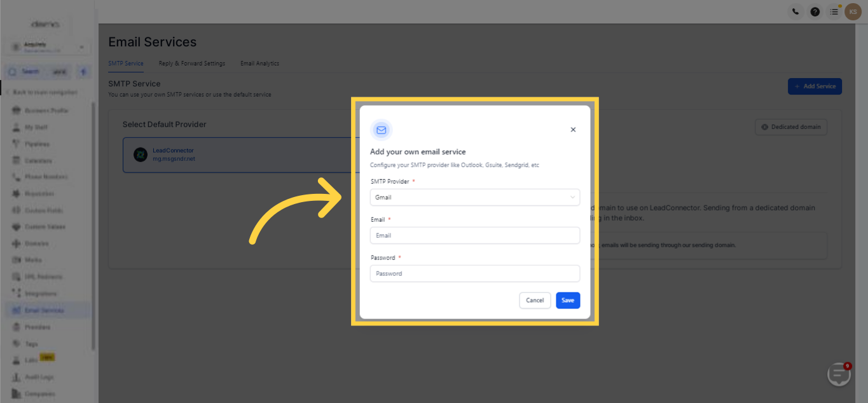Select Email Services in the sidebar

[48, 310]
